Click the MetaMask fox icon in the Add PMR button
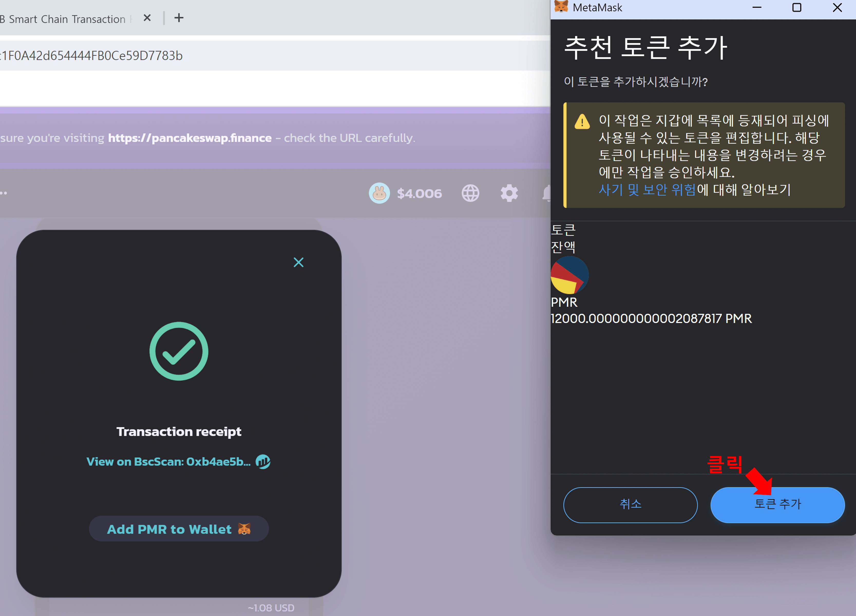 [x=244, y=529]
